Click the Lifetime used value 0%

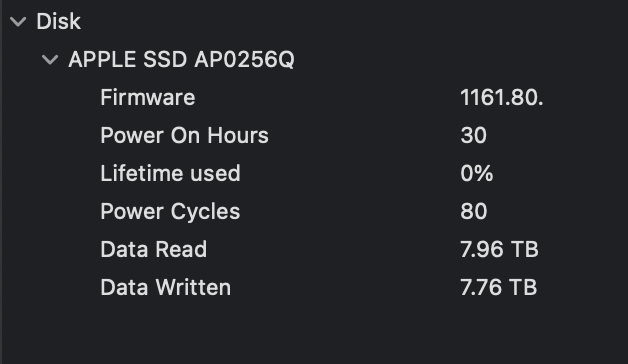pyautogui.click(x=477, y=173)
